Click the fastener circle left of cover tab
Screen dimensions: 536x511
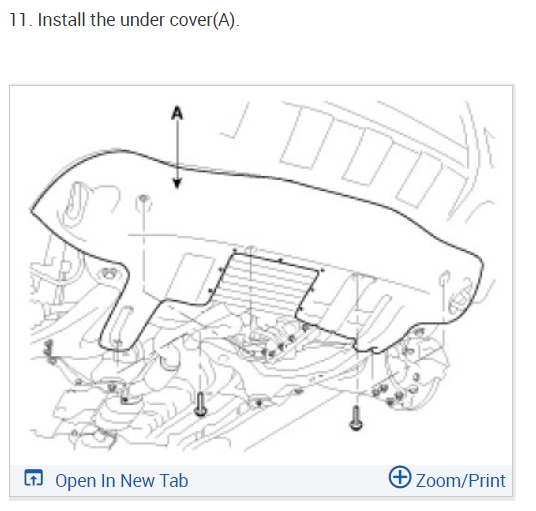pyautogui.click(x=109, y=274)
